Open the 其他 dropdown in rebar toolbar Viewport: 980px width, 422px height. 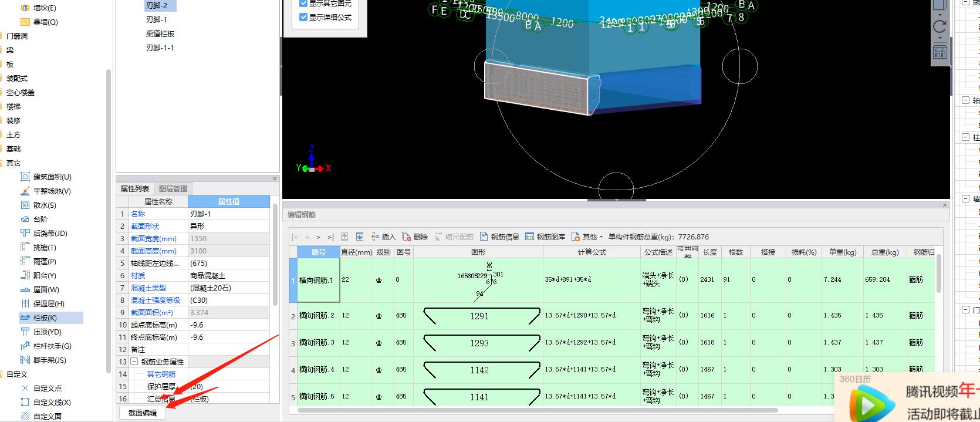click(587, 237)
